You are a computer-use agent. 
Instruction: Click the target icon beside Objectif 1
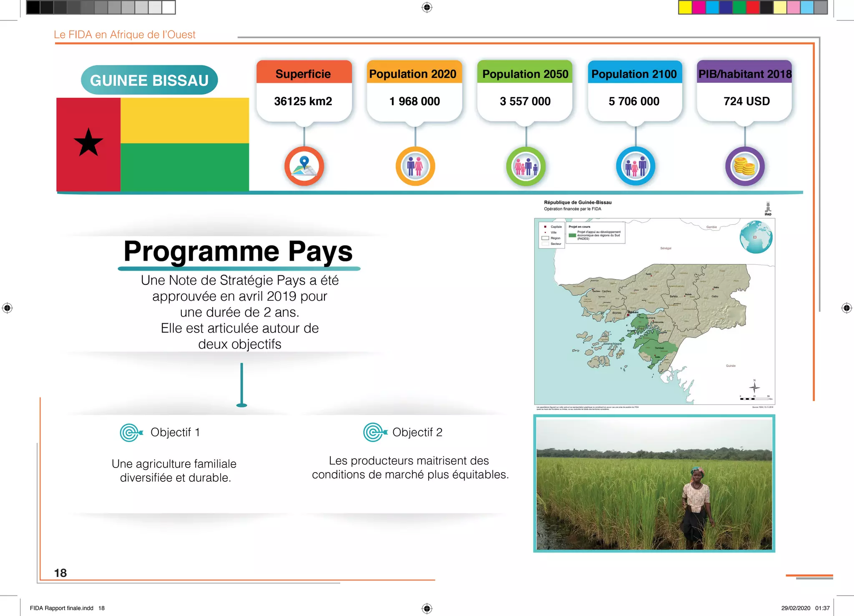point(131,432)
